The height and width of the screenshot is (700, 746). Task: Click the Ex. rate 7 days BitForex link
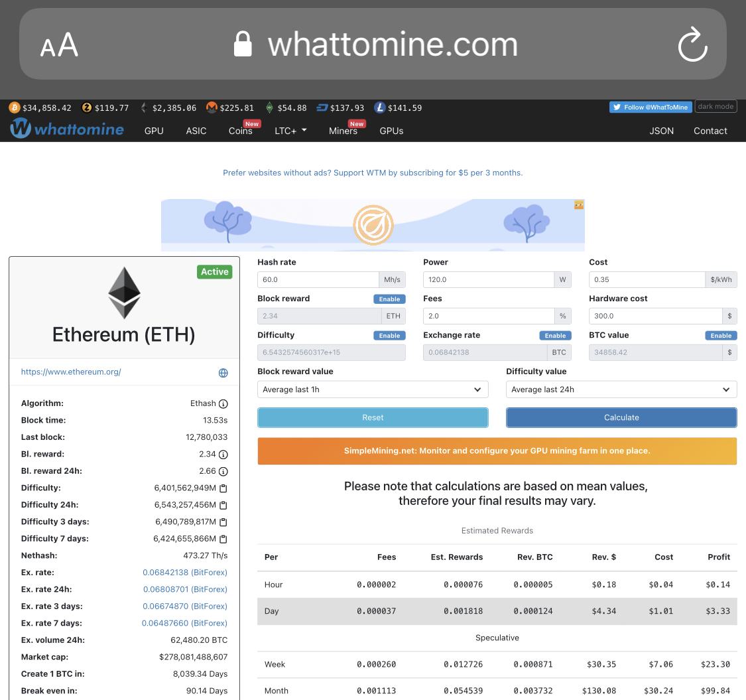(184, 623)
